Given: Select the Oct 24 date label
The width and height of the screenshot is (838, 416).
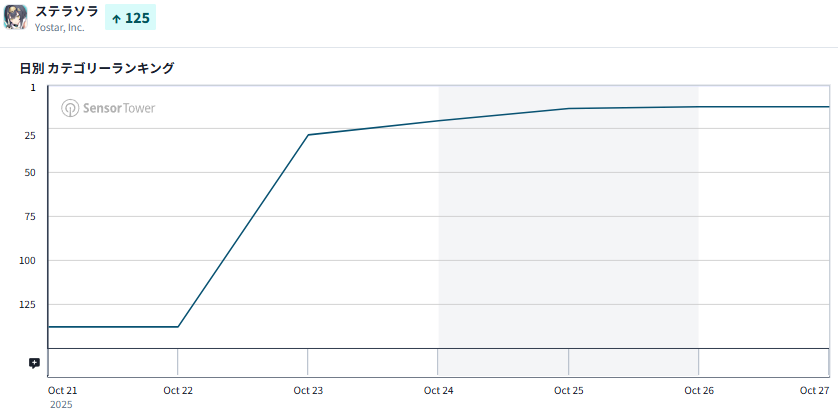Looking at the screenshot, I should [x=438, y=390].
